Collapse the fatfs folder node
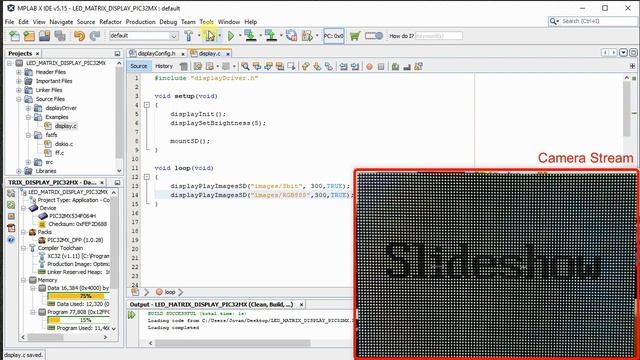This screenshot has width=640, height=360. pyautogui.click(x=28, y=135)
